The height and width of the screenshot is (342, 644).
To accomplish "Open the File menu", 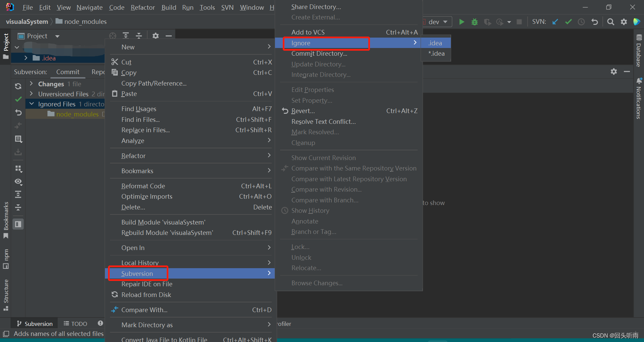I will [28, 7].
